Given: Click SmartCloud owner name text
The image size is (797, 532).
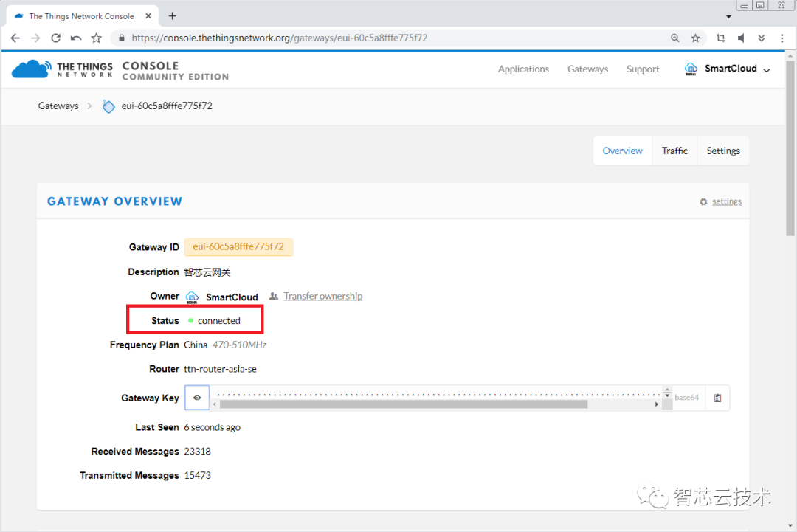Looking at the screenshot, I should pos(232,297).
